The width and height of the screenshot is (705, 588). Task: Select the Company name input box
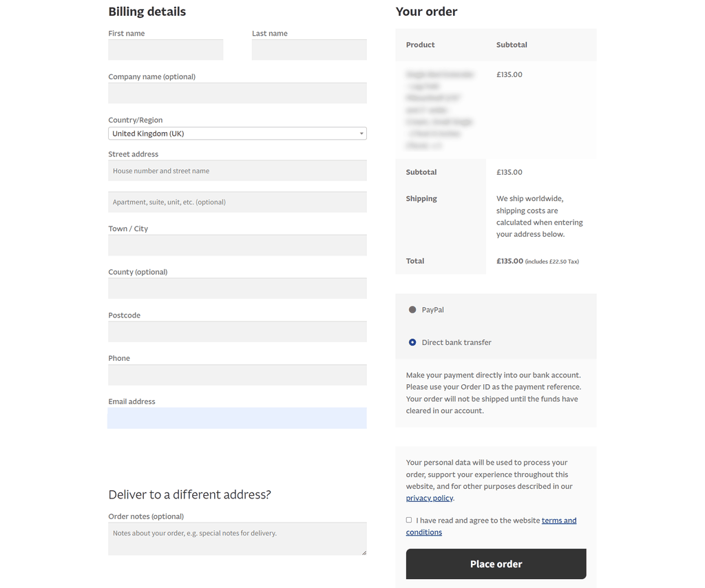[237, 93]
